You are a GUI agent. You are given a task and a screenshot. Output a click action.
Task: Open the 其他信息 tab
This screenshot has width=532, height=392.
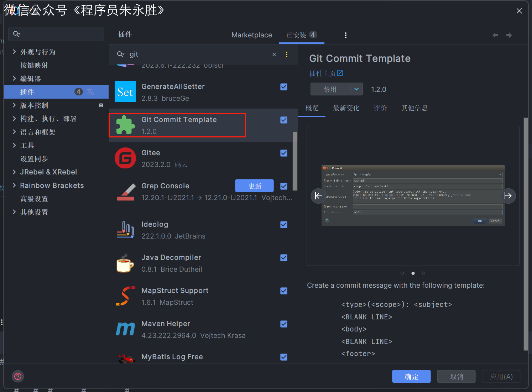tap(414, 108)
